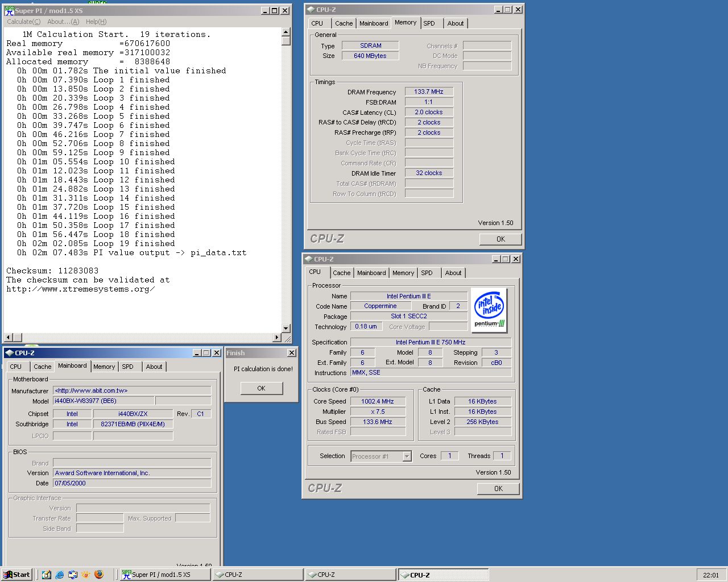Click the DRAM Idle Timer 32 clocks value
Image resolution: width=728 pixels, height=582 pixels.
tap(429, 173)
